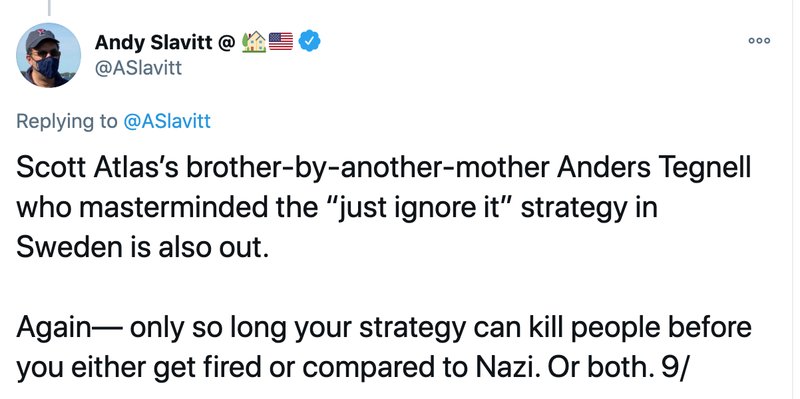
Task: Follow the @ASlavitt link after Replying to
Action: 167,121
